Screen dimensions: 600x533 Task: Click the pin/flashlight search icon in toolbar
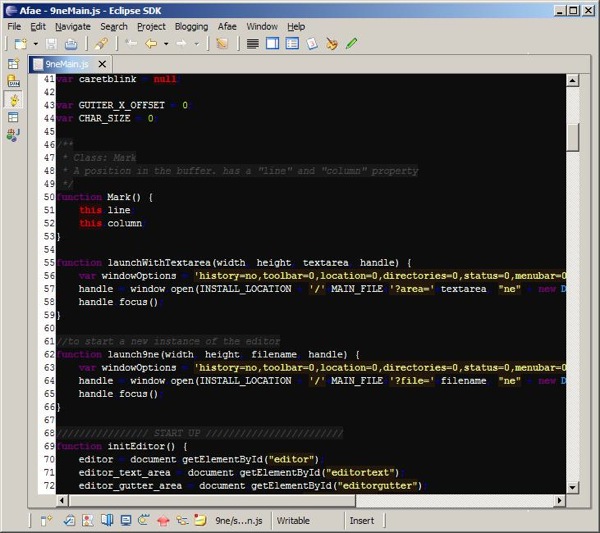[101, 44]
